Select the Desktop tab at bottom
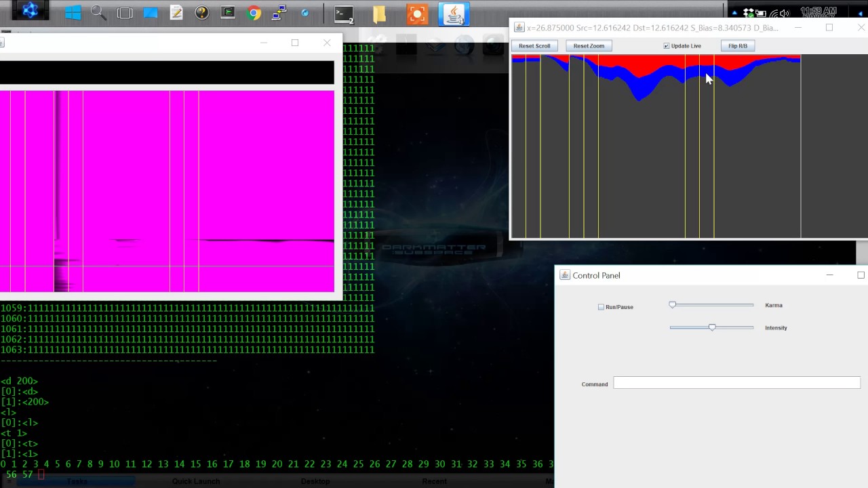868x488 pixels. coord(315,481)
